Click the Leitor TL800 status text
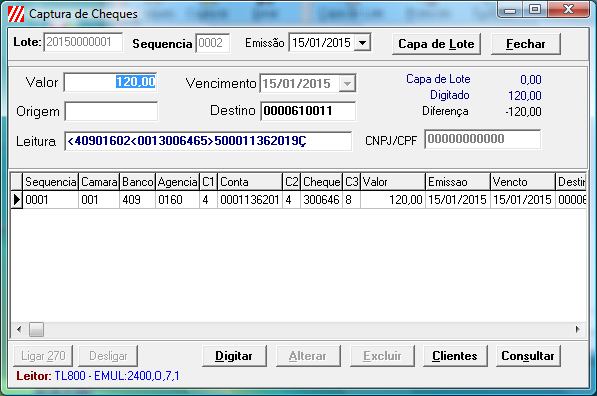 click(x=98, y=376)
